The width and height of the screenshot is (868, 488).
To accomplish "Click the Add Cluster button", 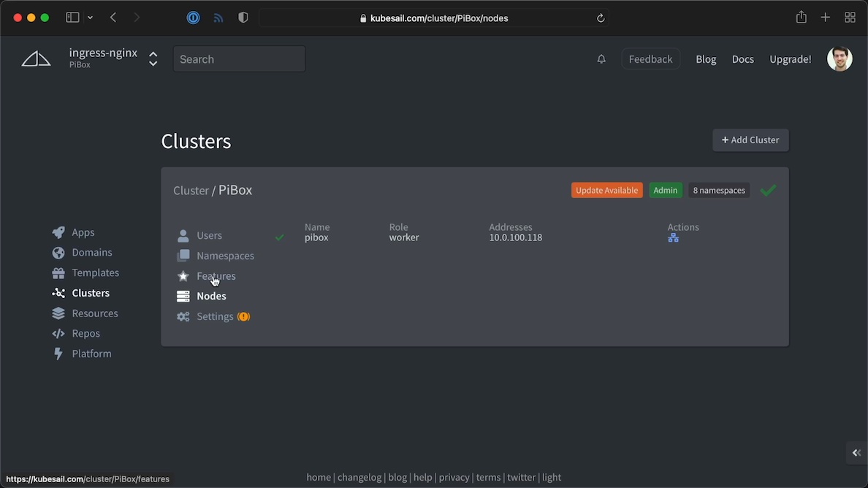I will point(750,140).
